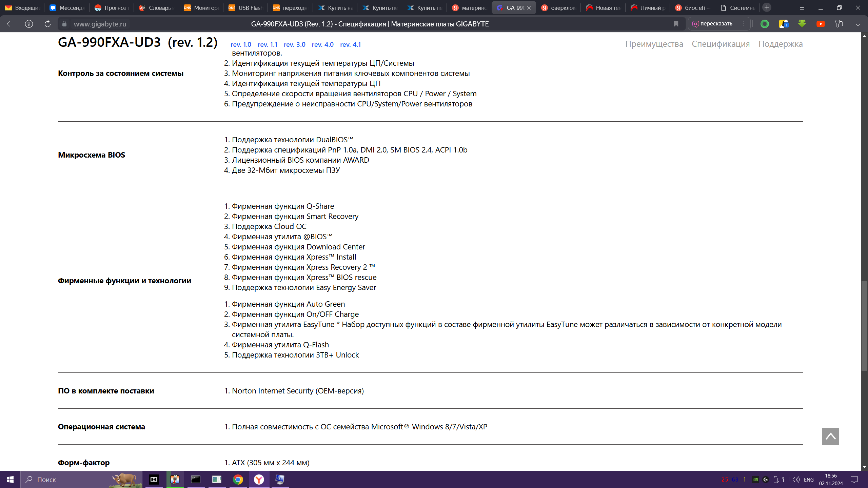Open the пересказать options three-dot menu

[744, 24]
